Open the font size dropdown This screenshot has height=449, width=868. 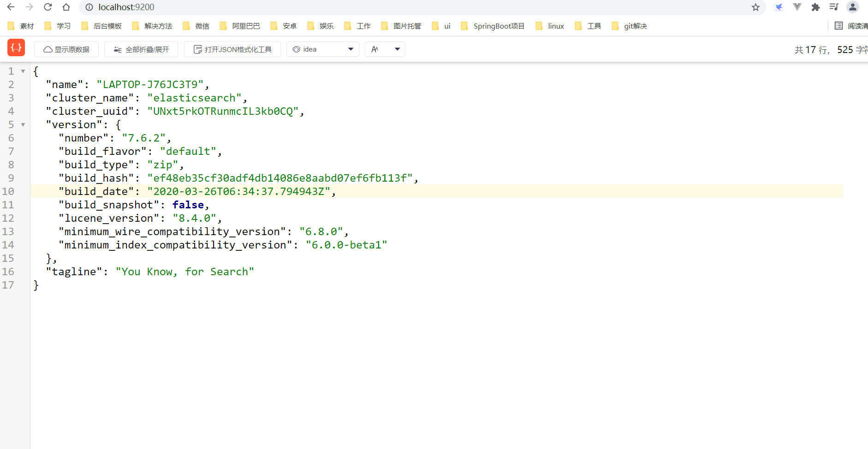point(385,49)
